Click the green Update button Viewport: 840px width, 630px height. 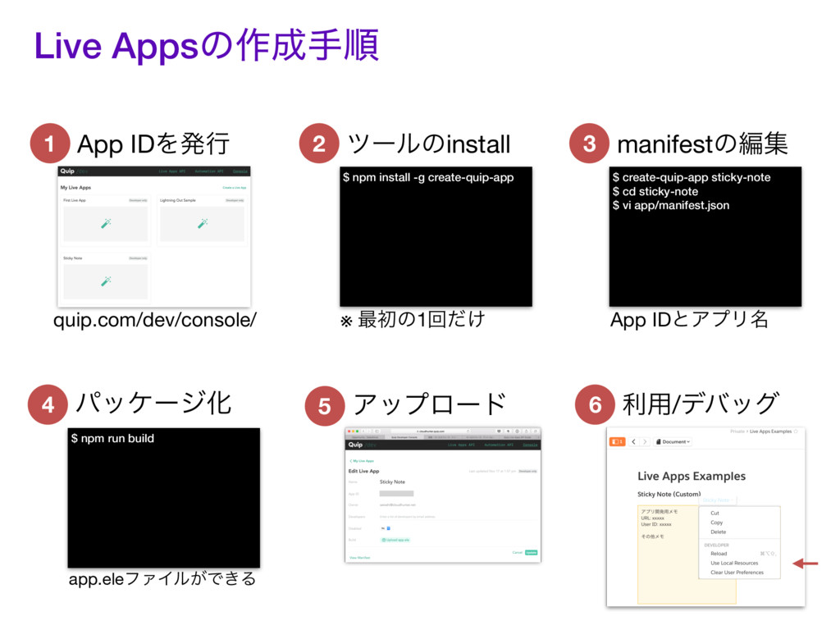[531, 552]
